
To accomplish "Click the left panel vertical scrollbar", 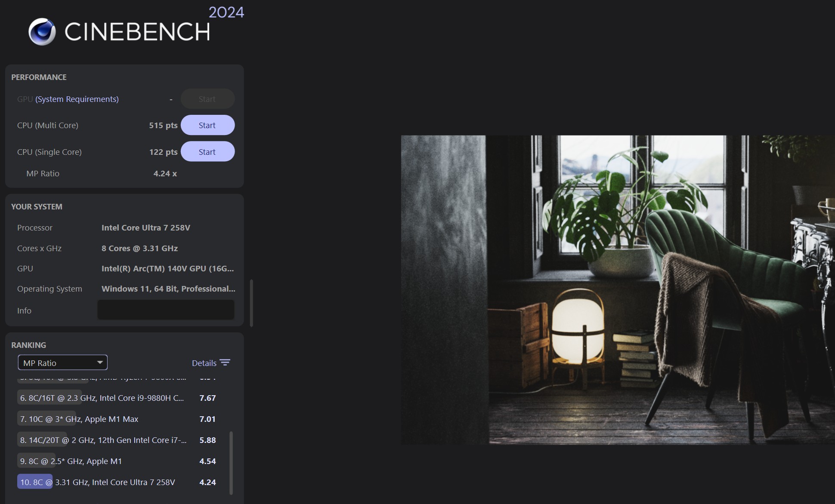I will pyautogui.click(x=251, y=303).
